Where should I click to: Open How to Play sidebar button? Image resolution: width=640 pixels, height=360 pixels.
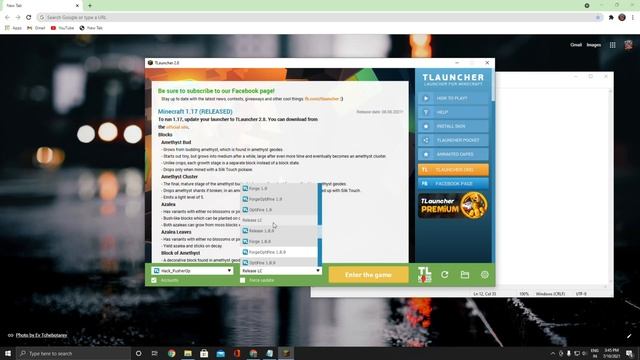453,98
